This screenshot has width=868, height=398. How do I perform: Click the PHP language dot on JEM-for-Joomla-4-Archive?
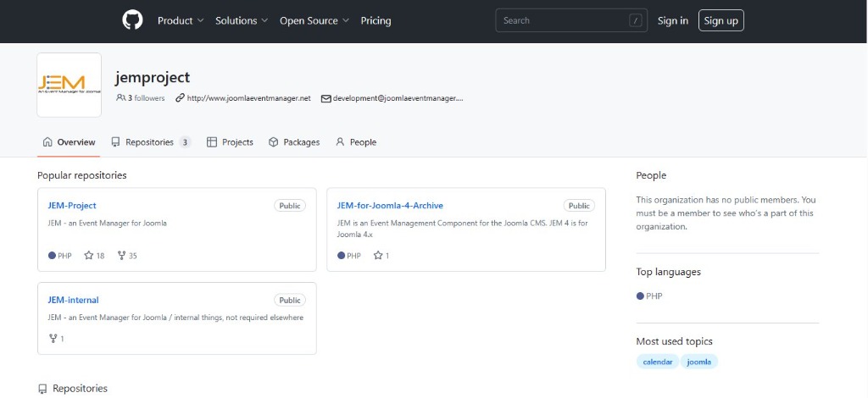pyautogui.click(x=341, y=256)
